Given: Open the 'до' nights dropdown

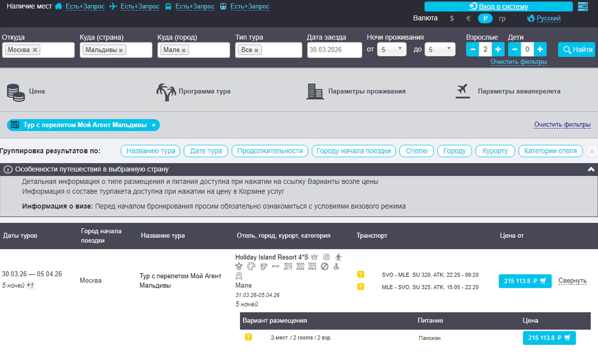Looking at the screenshot, I should [439, 49].
